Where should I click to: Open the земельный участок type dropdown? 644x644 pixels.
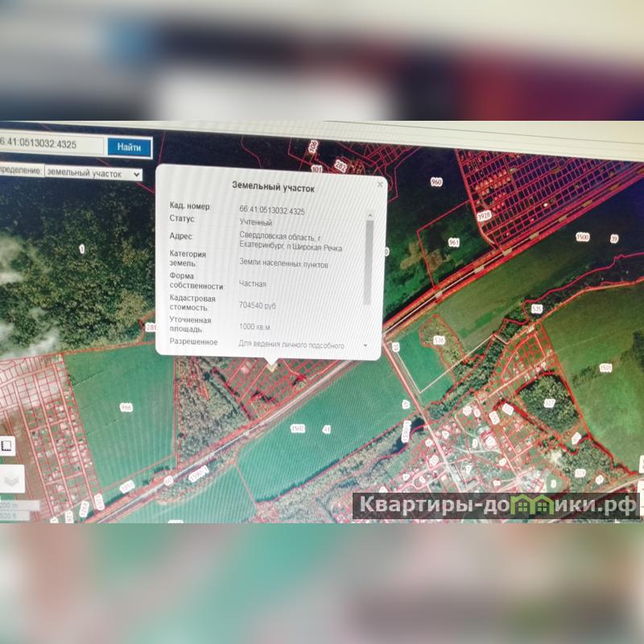click(x=93, y=172)
